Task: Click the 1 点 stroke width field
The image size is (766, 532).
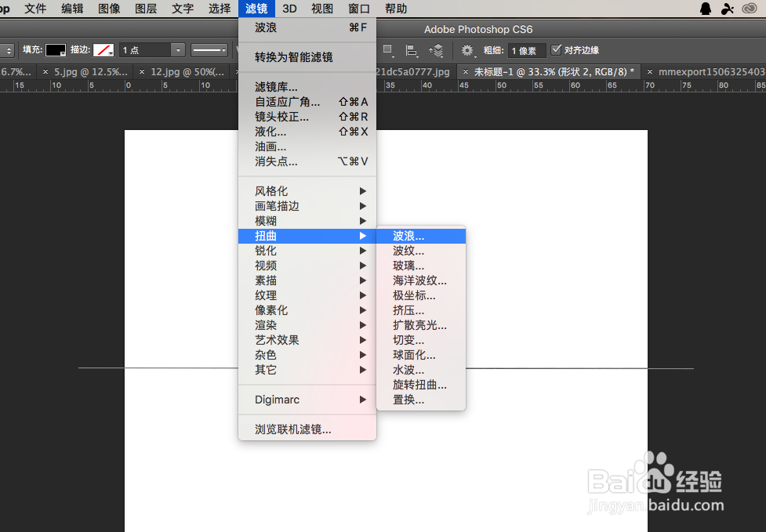Action: [x=145, y=50]
